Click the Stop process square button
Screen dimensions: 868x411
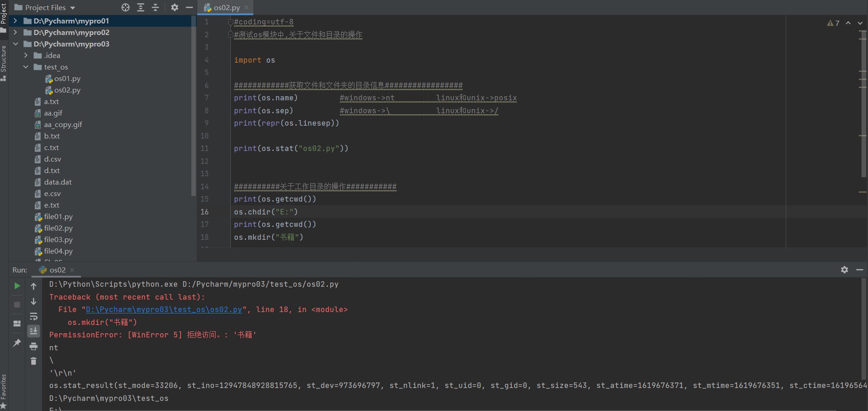(x=17, y=305)
